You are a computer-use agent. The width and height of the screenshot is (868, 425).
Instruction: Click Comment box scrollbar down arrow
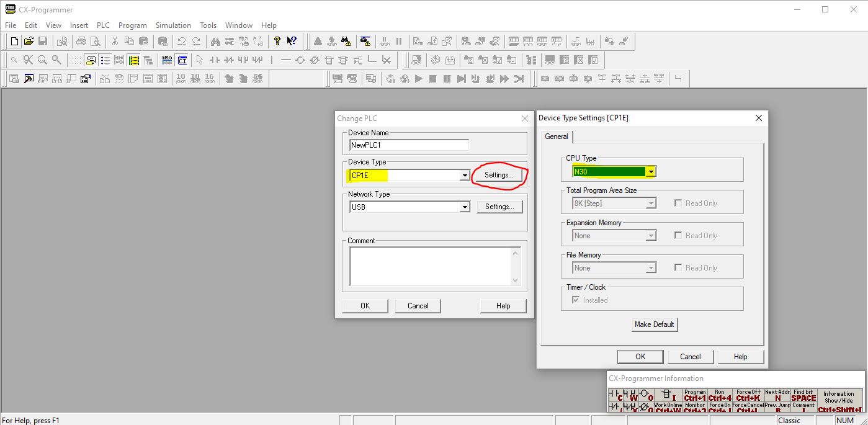click(x=515, y=280)
